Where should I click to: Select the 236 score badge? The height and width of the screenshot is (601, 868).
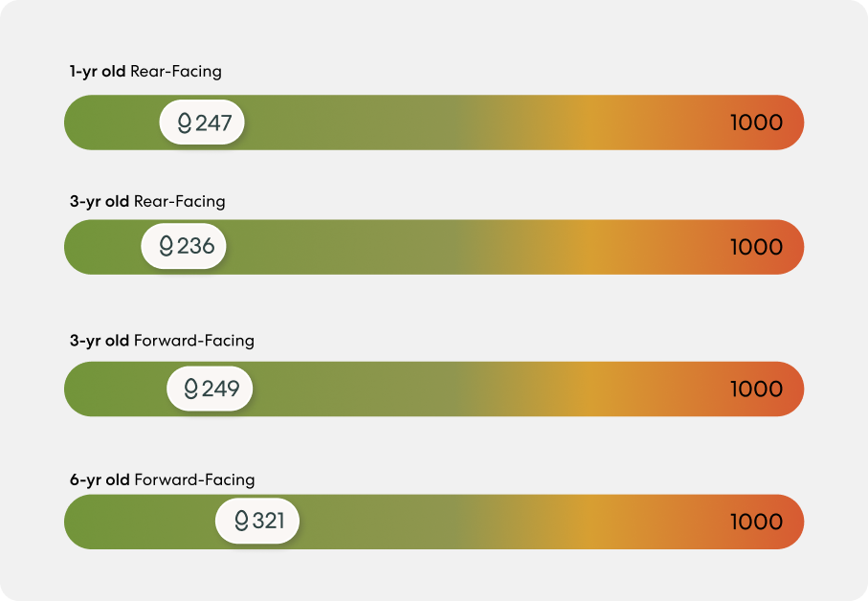[184, 246]
